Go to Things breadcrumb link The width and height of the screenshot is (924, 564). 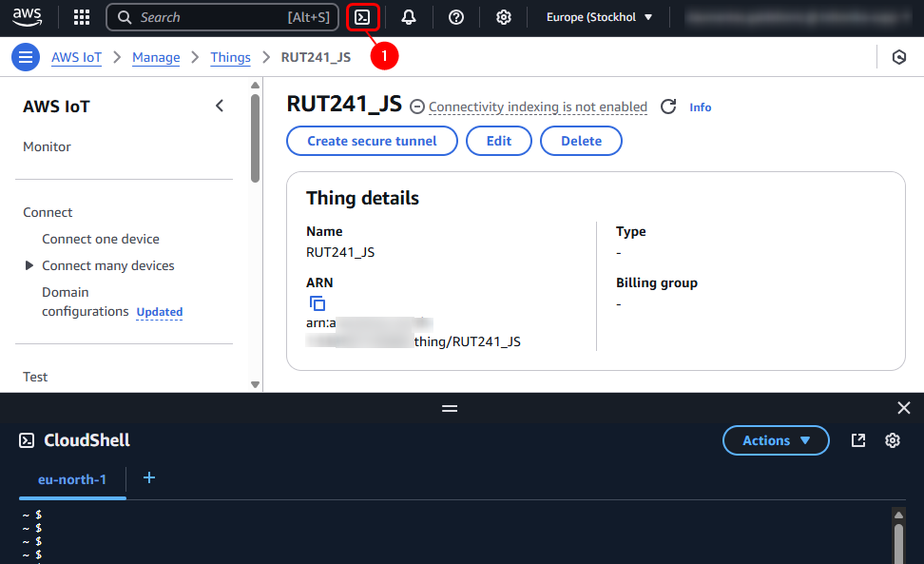(230, 57)
